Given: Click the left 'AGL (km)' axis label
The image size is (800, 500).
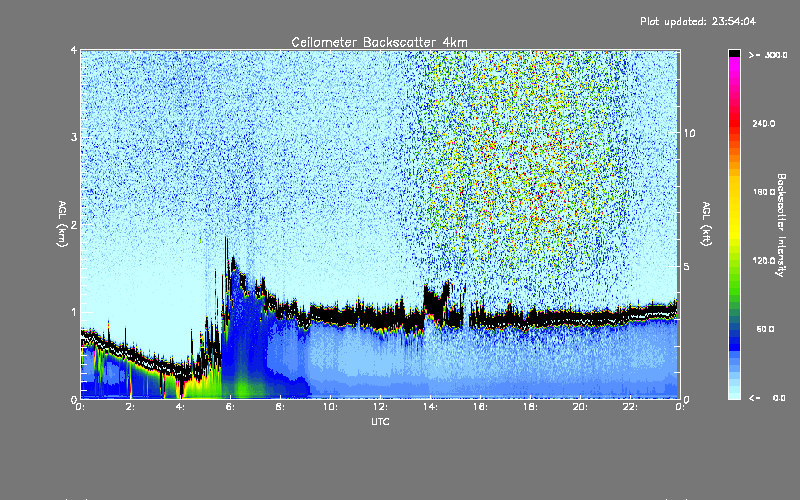Looking at the screenshot, I should pos(62,224).
